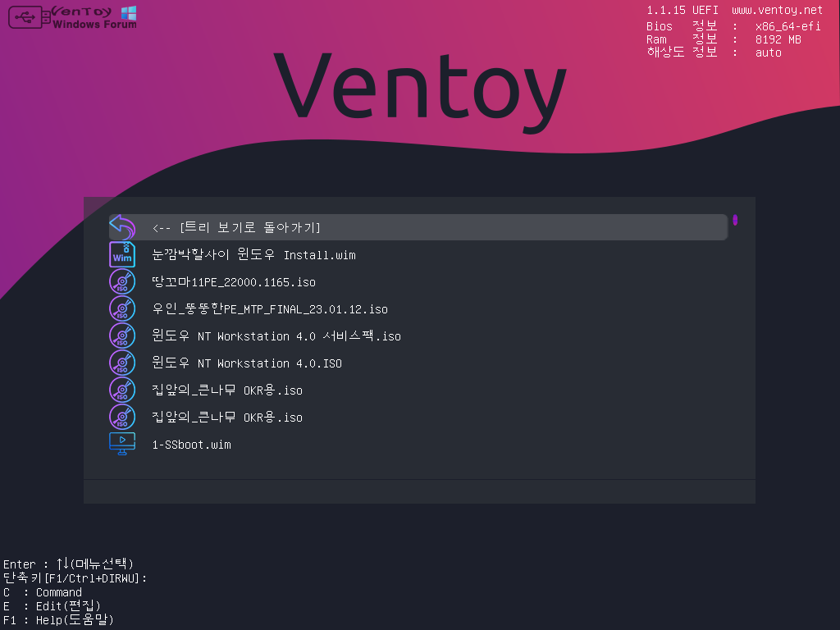The image size is (840, 630).
Task: Click the ISO disc icon beside 땅꼬마11PE_22000.1165.iso
Action: coord(122,282)
